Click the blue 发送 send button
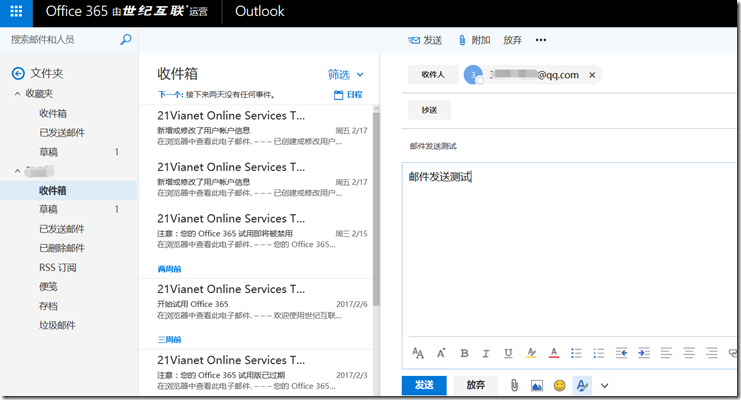The width and height of the screenshot is (741, 400). click(x=424, y=385)
